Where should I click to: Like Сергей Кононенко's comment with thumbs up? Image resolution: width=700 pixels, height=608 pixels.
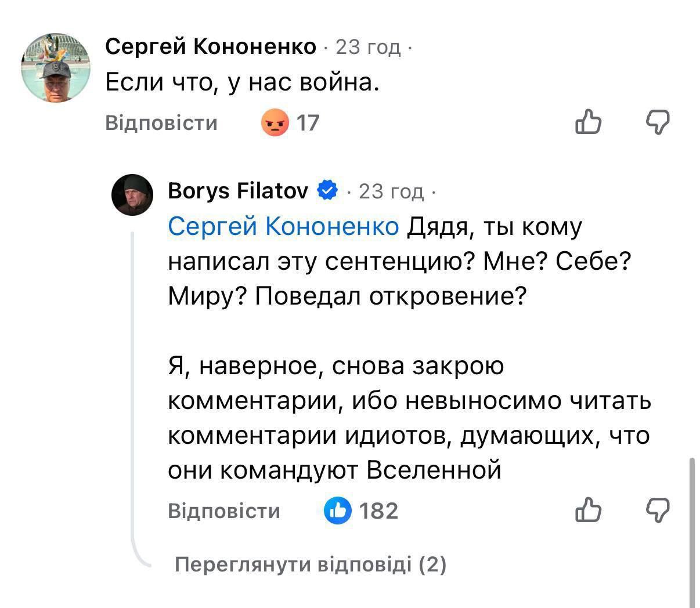[588, 122]
